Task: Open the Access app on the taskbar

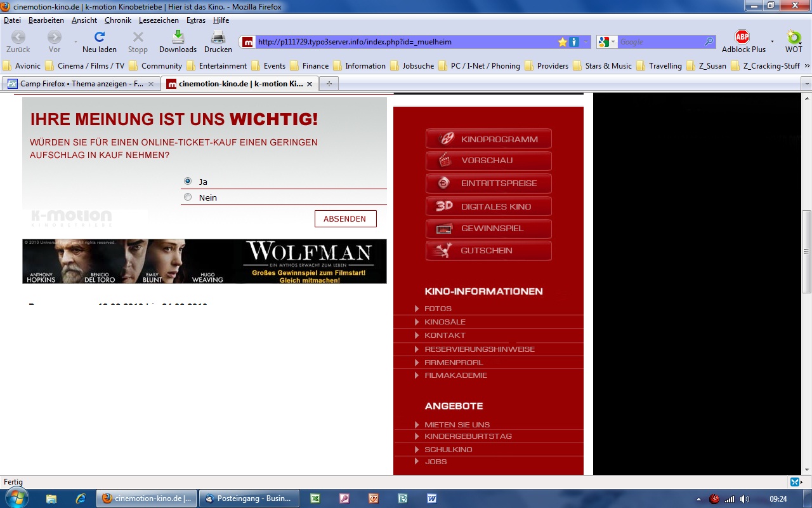Action: coord(344,498)
